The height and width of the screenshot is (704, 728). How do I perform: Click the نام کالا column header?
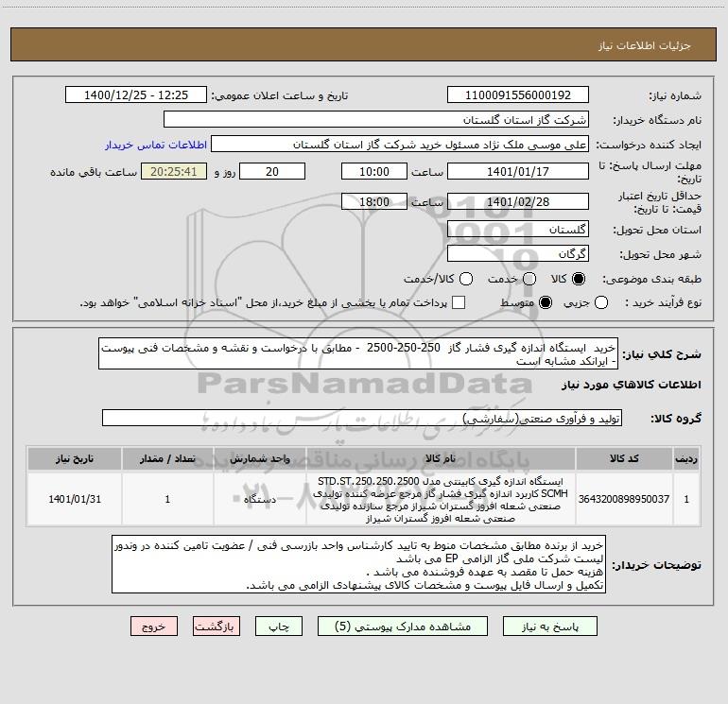[x=441, y=458]
